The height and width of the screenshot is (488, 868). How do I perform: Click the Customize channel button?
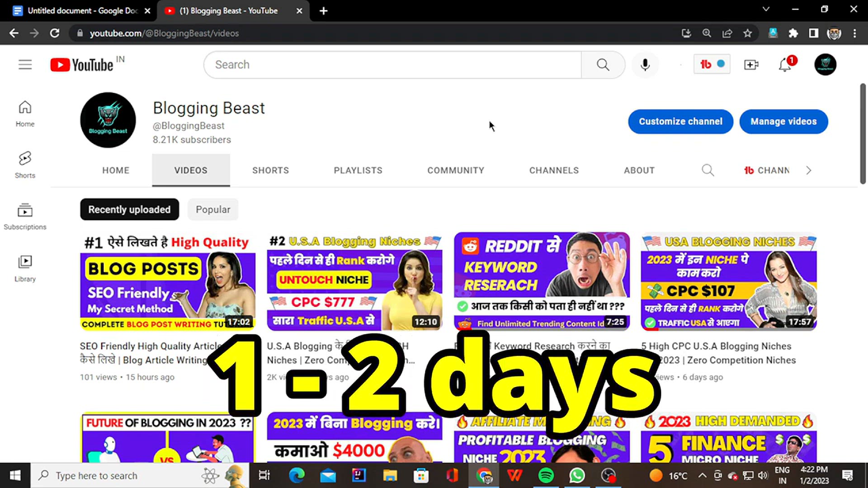coord(680,121)
